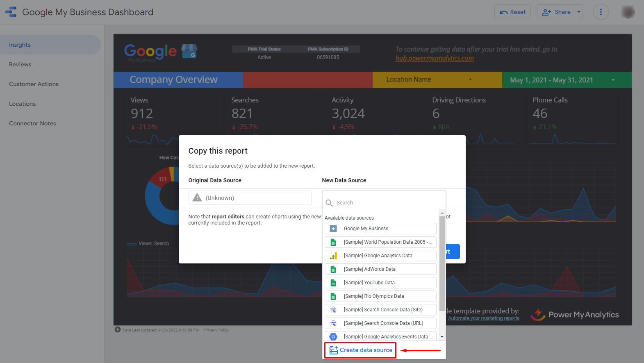Open the three-dot more options menu
Viewport: 644px width, 363px height.
pyautogui.click(x=601, y=12)
